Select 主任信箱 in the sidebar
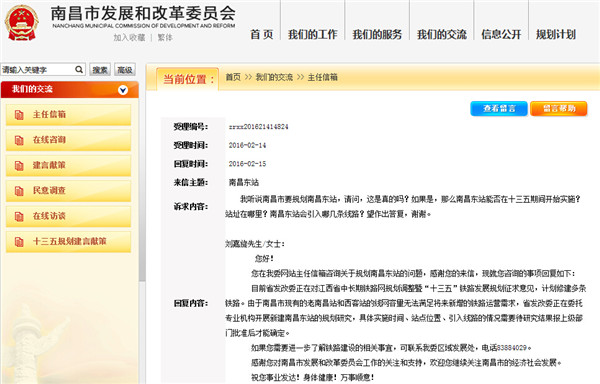 tap(68, 115)
